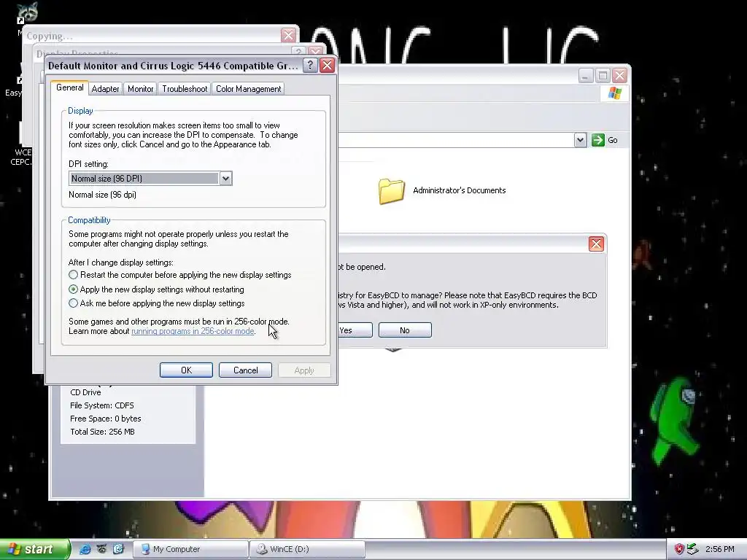Click the raccoon icon in Quick Launch
Viewport: 747px width, 560px height.
pos(101,549)
